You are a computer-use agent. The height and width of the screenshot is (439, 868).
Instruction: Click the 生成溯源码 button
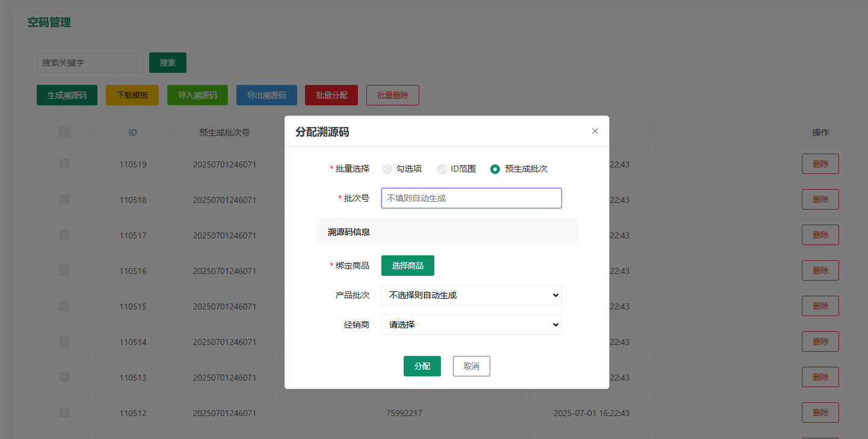[67, 95]
